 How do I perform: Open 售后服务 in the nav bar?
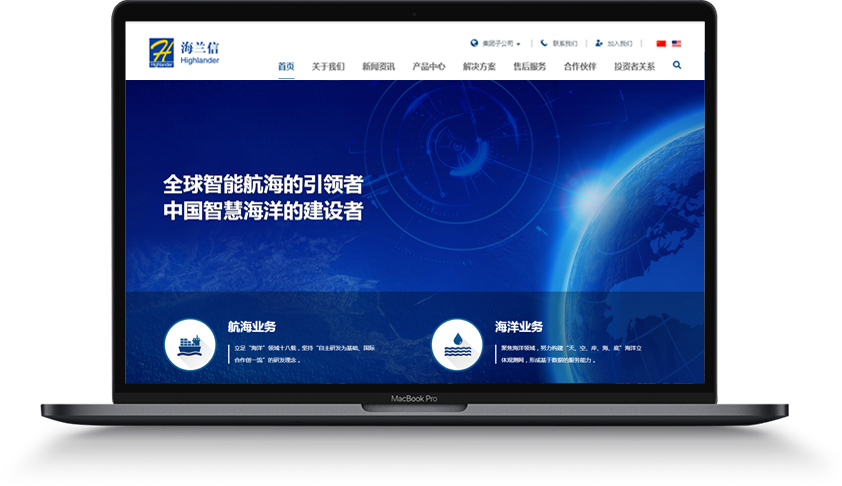[x=530, y=66]
